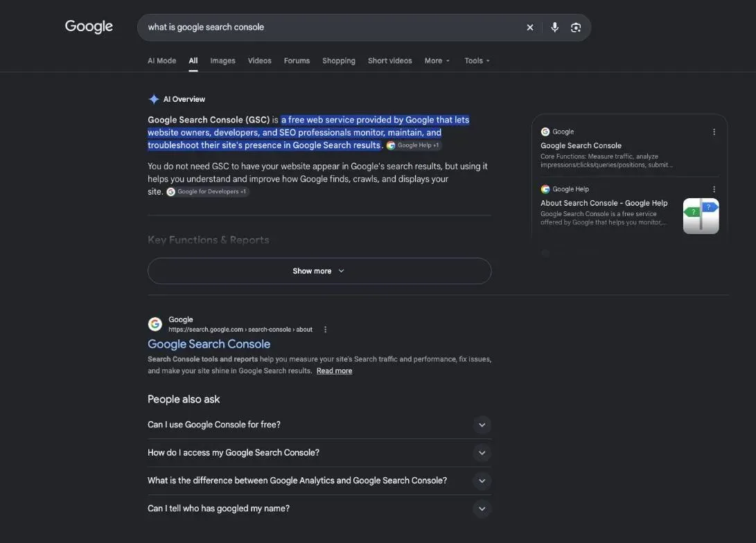Open the Google Search Console result title
Screen dimensions: 756x543
pos(209,344)
